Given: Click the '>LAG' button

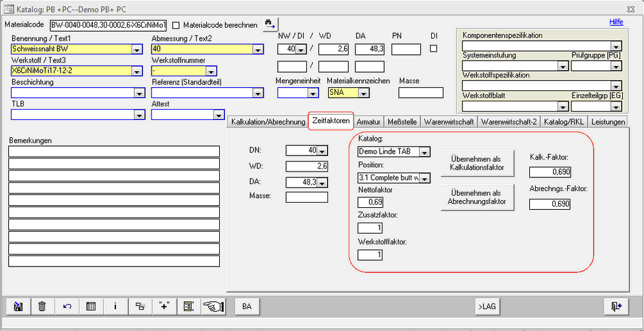Looking at the screenshot, I should (487, 306).
